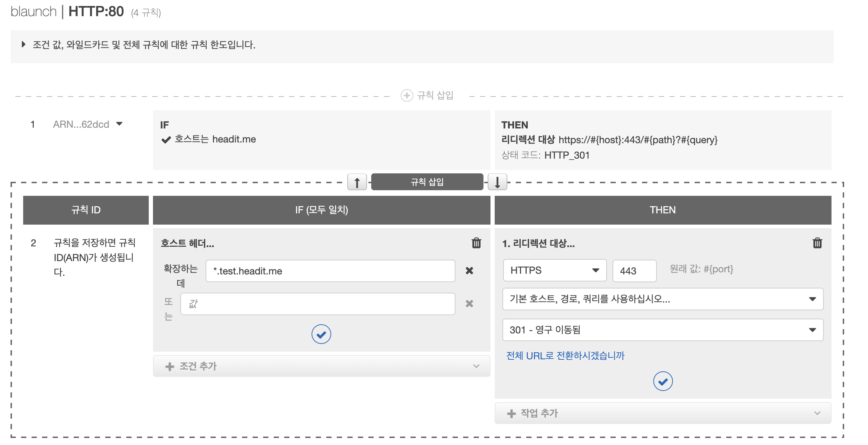Image resolution: width=868 pixels, height=445 pixels.
Task: Click 전체 URL로 전환하시겠습니까 link
Action: pos(565,356)
